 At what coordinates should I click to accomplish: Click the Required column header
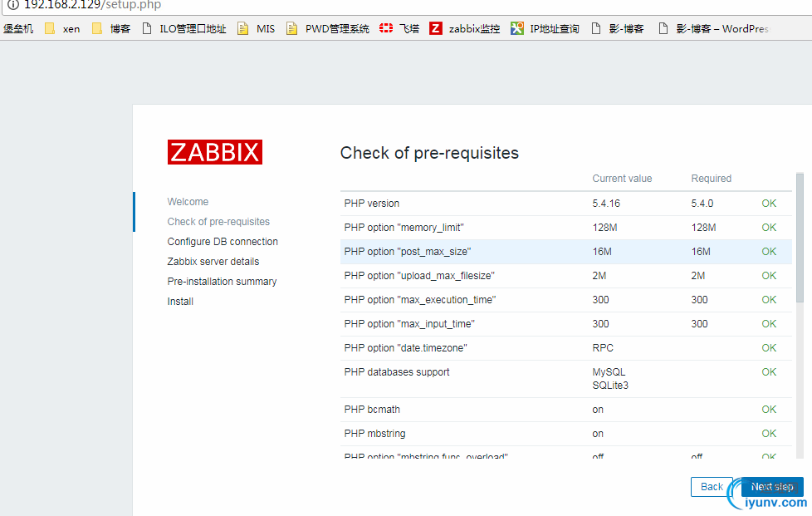711,178
